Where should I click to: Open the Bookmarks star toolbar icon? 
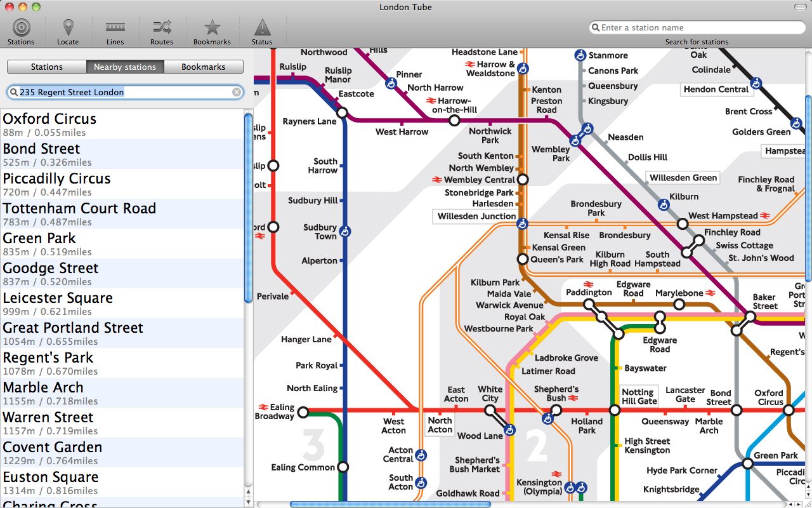pyautogui.click(x=212, y=28)
